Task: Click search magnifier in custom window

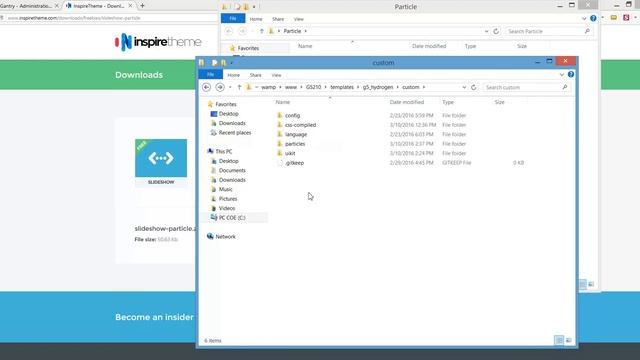Action: pyautogui.click(x=564, y=87)
